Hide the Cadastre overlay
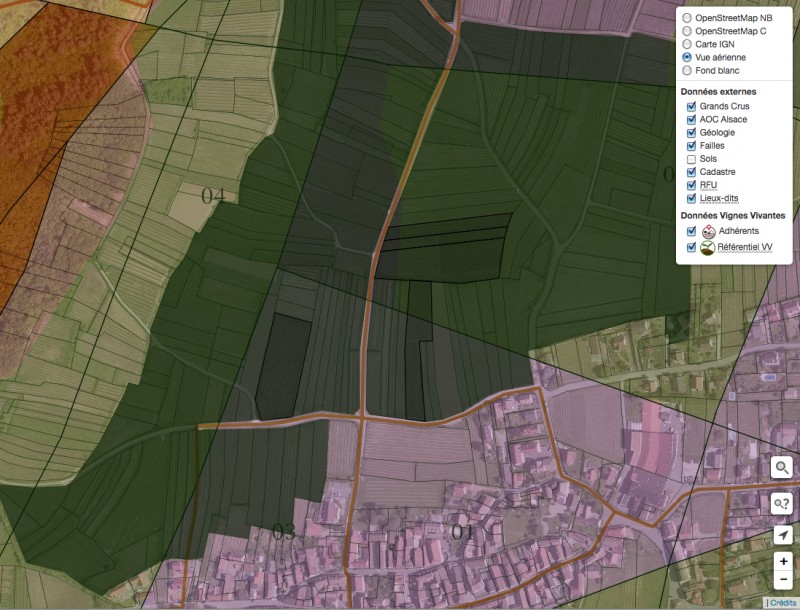This screenshot has width=800, height=610. (688, 172)
